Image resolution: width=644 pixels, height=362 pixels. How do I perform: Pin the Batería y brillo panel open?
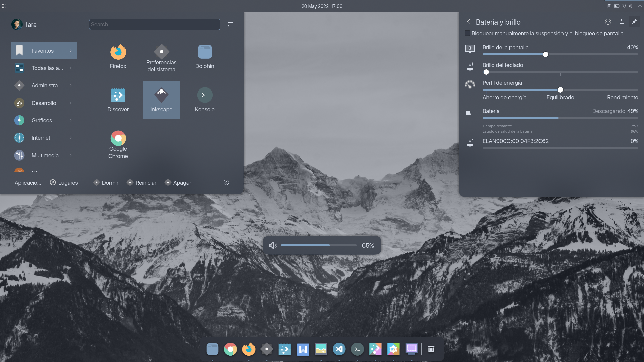click(634, 22)
